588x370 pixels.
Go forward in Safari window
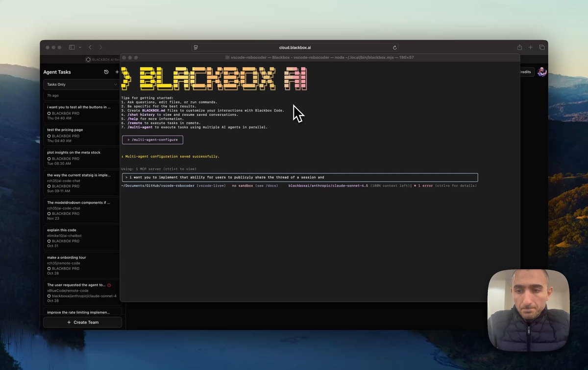101,47
